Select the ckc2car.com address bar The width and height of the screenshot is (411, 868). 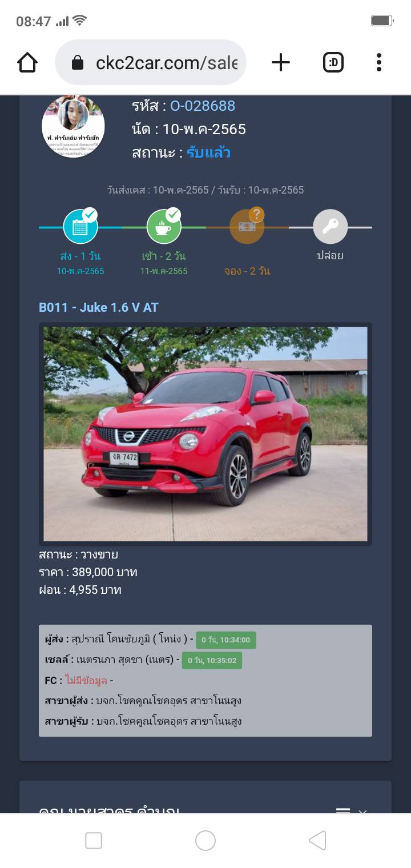(151, 62)
